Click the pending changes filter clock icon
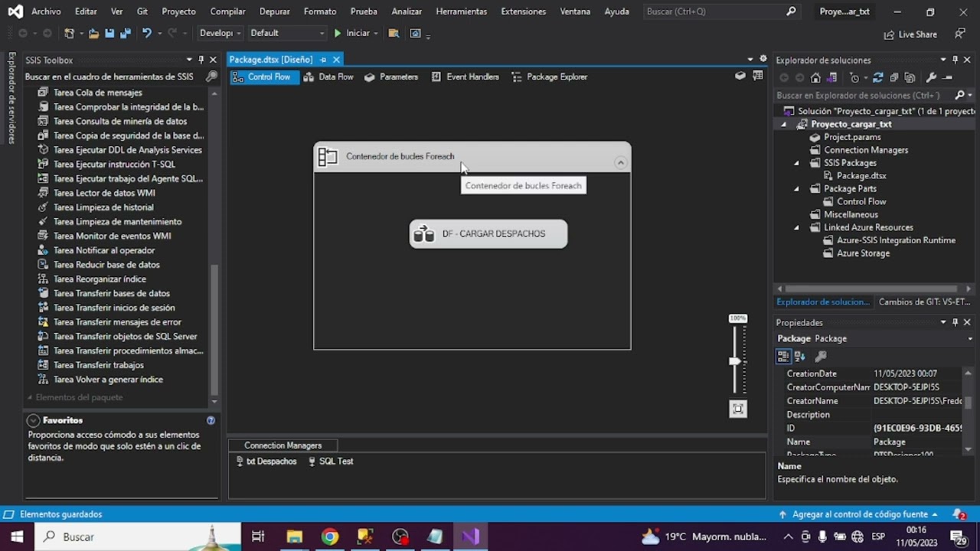The height and width of the screenshot is (551, 980). pos(854,77)
